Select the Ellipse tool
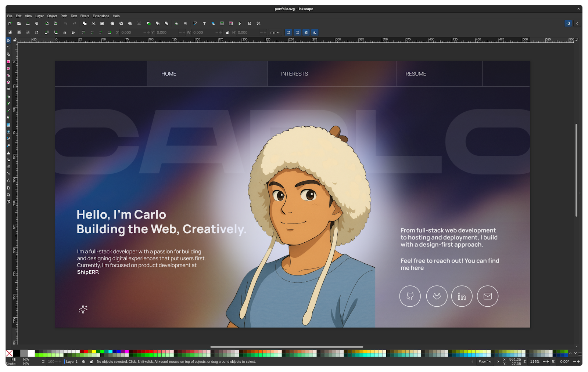Screen dimensions: 588x372 [8, 69]
